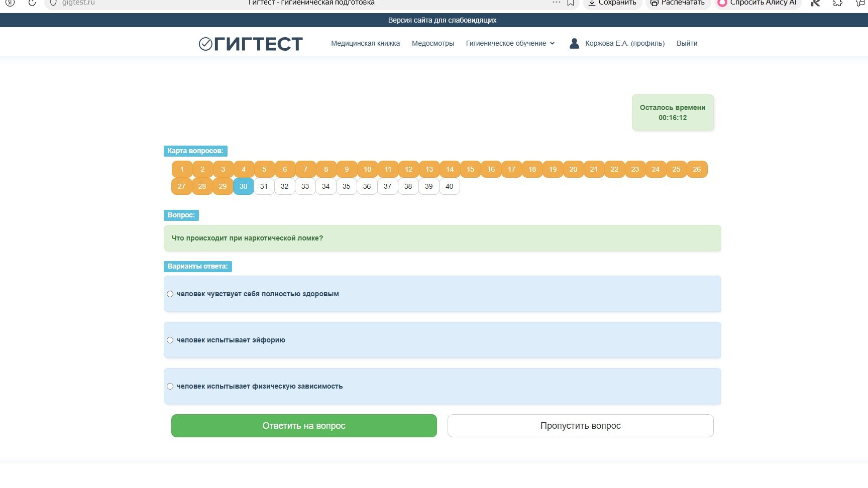Viewport: 868px width, 488px height.
Task: Click the remaining time timer box
Action: click(x=673, y=112)
